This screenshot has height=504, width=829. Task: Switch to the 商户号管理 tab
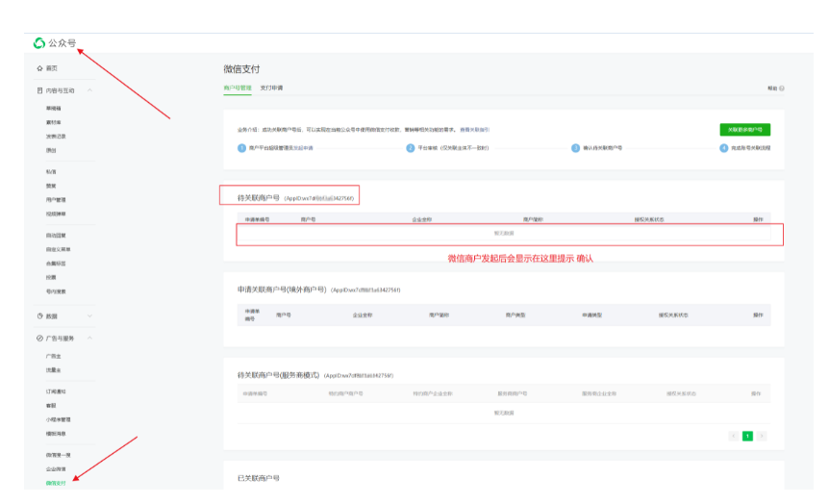238,88
